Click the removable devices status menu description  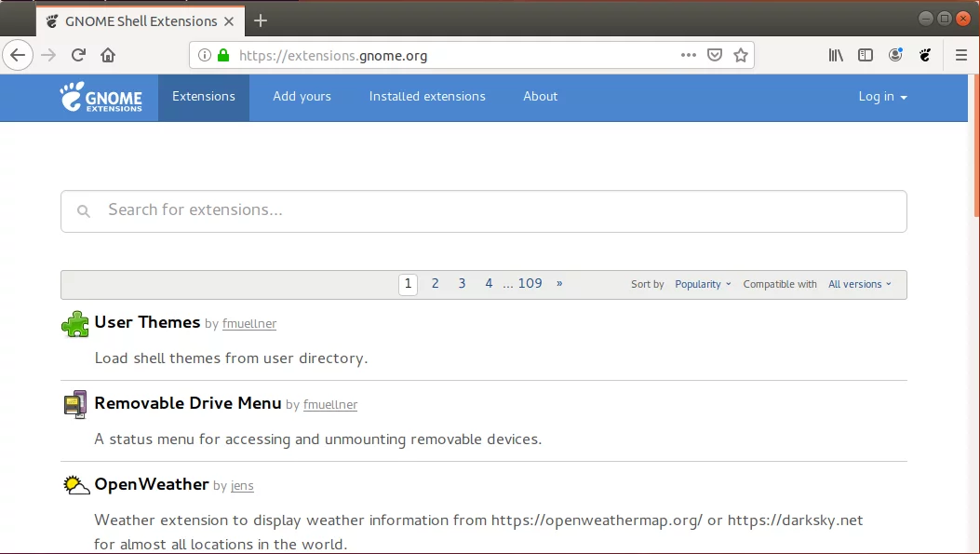coord(318,439)
